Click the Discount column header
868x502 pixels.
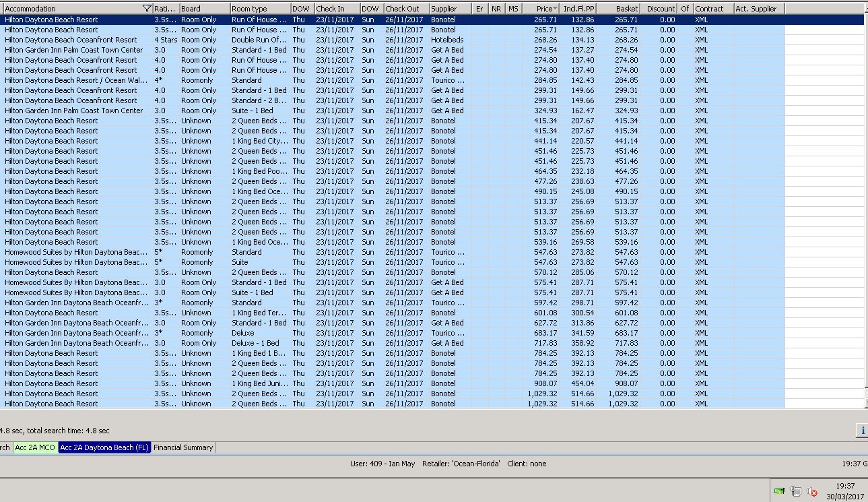point(659,9)
